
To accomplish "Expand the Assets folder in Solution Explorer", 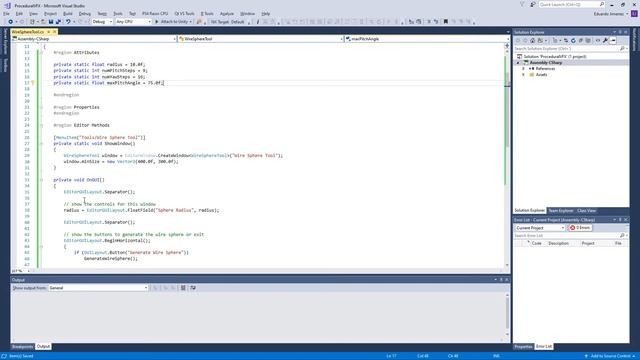I will point(523,75).
